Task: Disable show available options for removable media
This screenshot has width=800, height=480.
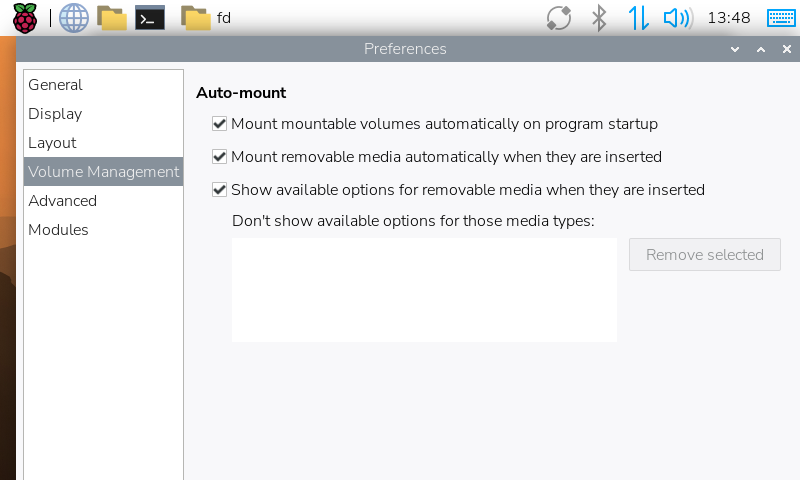Action: (219, 190)
